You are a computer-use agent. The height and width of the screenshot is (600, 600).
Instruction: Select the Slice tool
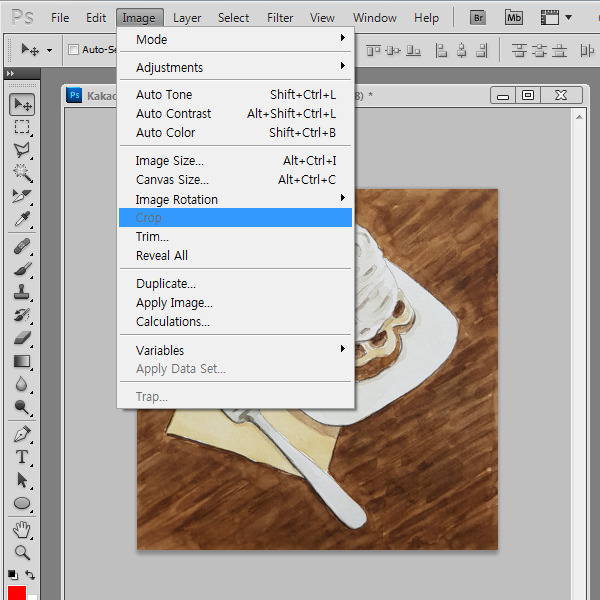coord(22,196)
